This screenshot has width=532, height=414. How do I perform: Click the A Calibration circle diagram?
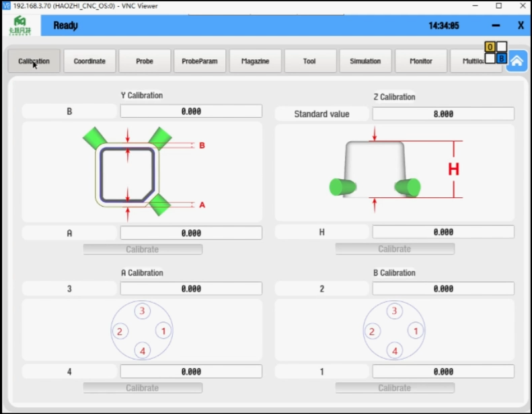pos(142,331)
